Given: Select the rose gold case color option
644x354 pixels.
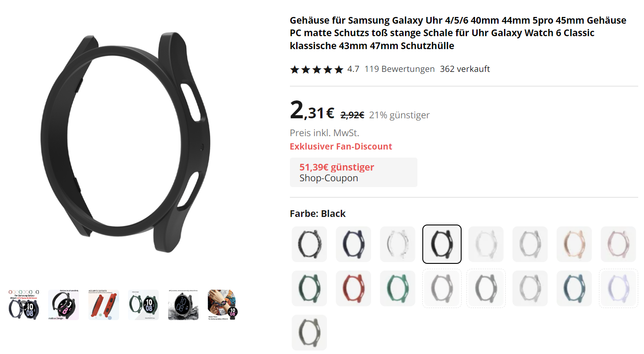Looking at the screenshot, I should click(x=574, y=244).
